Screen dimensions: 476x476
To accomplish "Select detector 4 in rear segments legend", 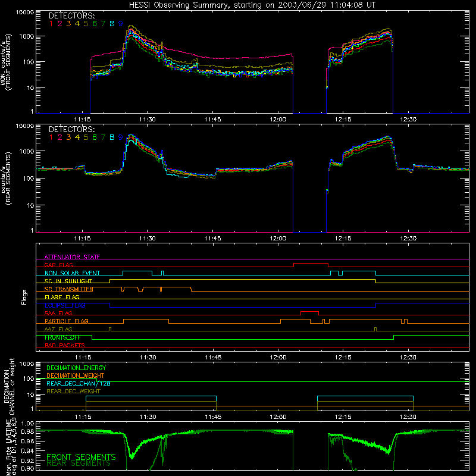I will (77, 137).
